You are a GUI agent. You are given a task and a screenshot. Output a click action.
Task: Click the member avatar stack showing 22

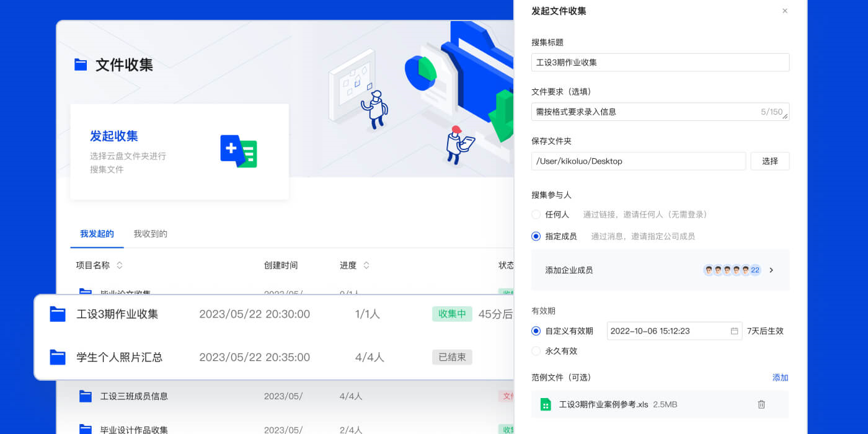pyautogui.click(x=732, y=270)
